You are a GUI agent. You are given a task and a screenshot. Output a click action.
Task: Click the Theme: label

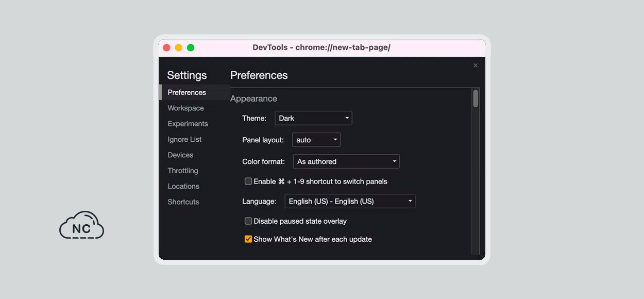point(254,118)
